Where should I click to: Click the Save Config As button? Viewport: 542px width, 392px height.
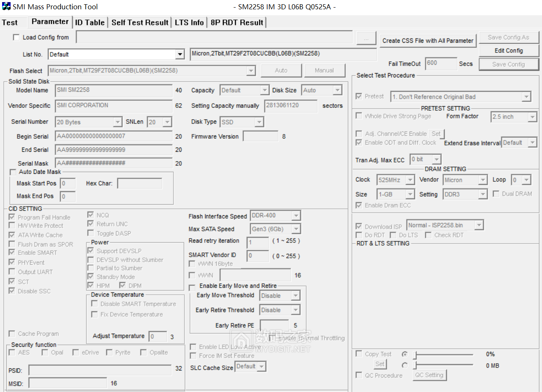(x=509, y=37)
